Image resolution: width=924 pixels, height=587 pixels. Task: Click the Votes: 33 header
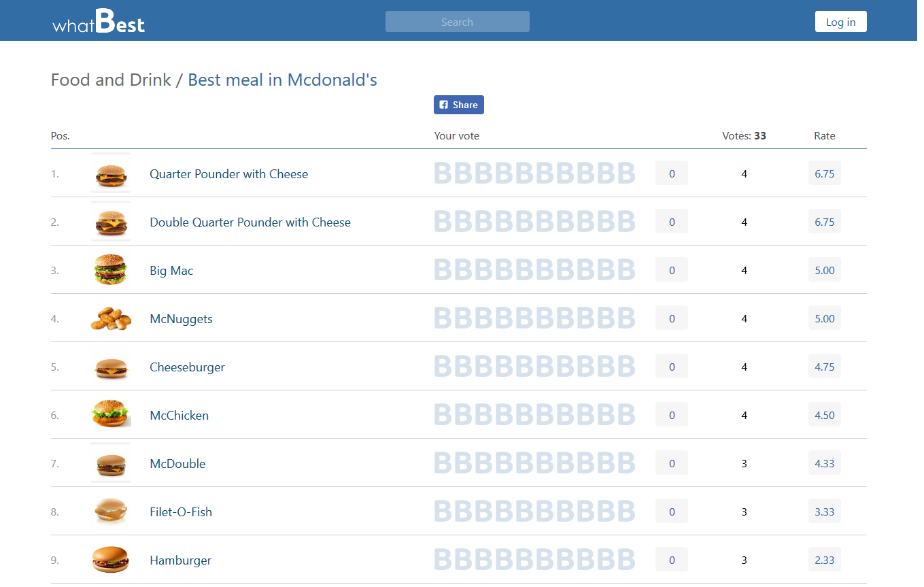pyautogui.click(x=744, y=136)
